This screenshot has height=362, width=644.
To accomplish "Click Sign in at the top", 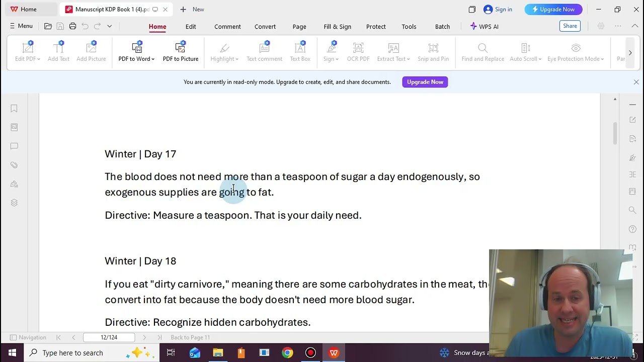I will click(x=498, y=9).
